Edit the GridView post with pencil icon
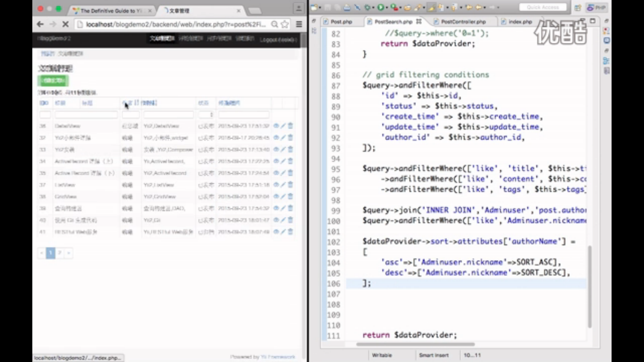Image resolution: width=644 pixels, height=362 pixels. 283,197
